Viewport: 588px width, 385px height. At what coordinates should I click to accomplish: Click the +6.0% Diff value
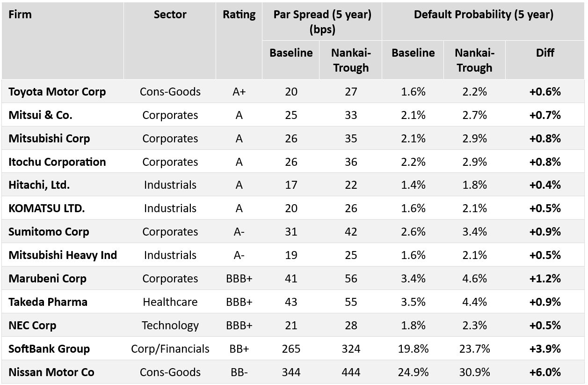545,372
